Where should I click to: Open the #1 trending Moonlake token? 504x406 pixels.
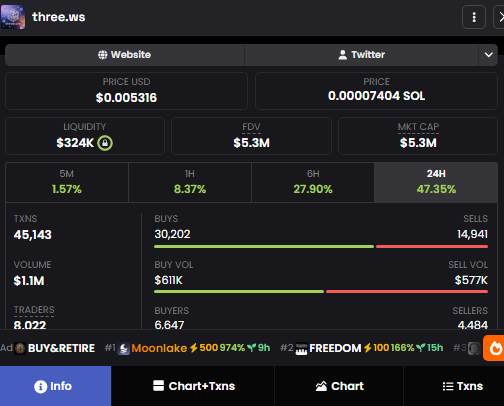[187, 348]
